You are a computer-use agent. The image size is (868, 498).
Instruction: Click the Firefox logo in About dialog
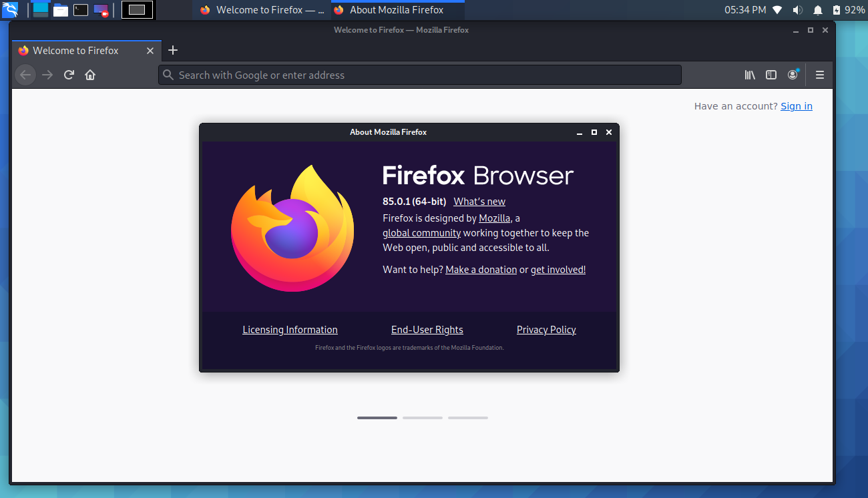pyautogui.click(x=292, y=228)
